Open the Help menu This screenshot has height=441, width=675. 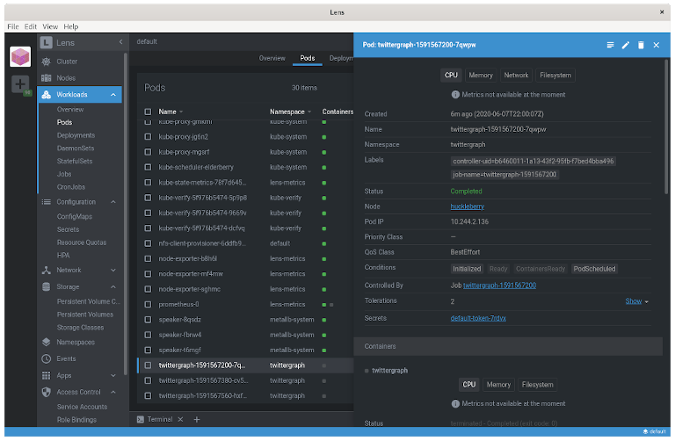coord(71,25)
